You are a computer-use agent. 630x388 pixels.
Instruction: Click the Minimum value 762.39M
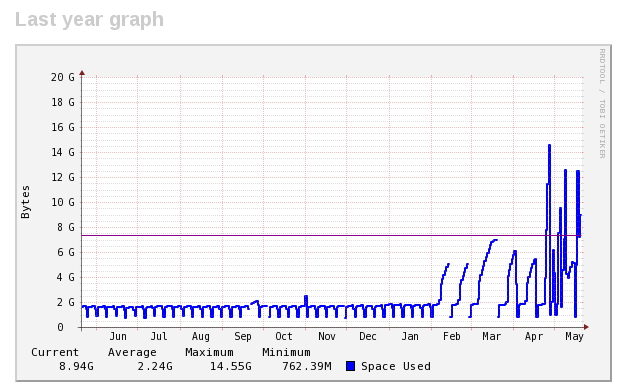pyautogui.click(x=307, y=366)
